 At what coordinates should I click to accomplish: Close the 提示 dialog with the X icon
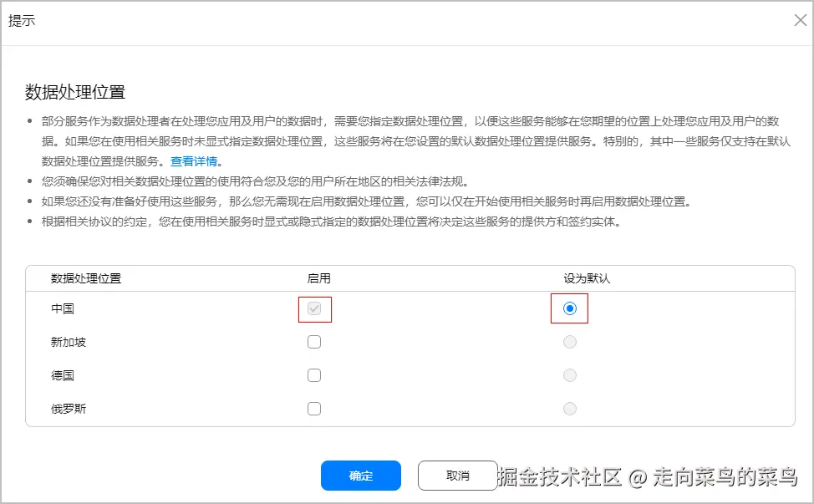click(x=800, y=19)
